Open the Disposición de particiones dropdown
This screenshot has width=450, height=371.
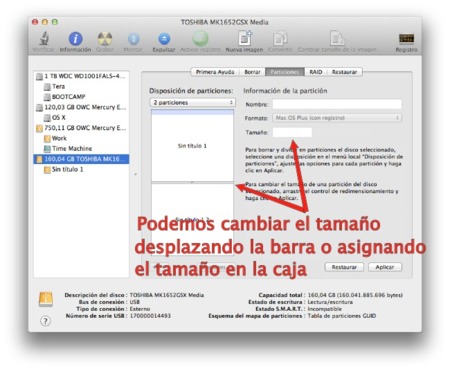pyautogui.click(x=193, y=103)
